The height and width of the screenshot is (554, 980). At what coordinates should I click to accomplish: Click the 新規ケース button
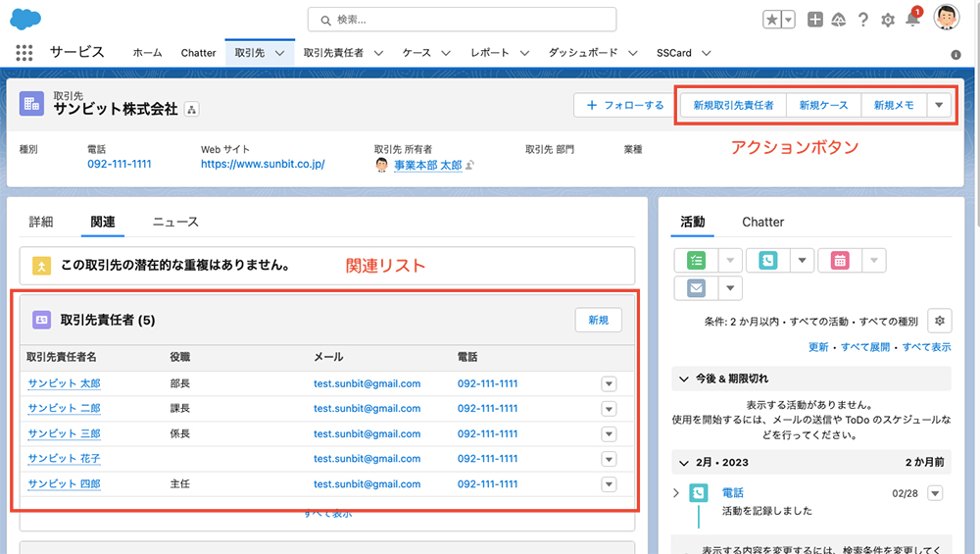(824, 105)
